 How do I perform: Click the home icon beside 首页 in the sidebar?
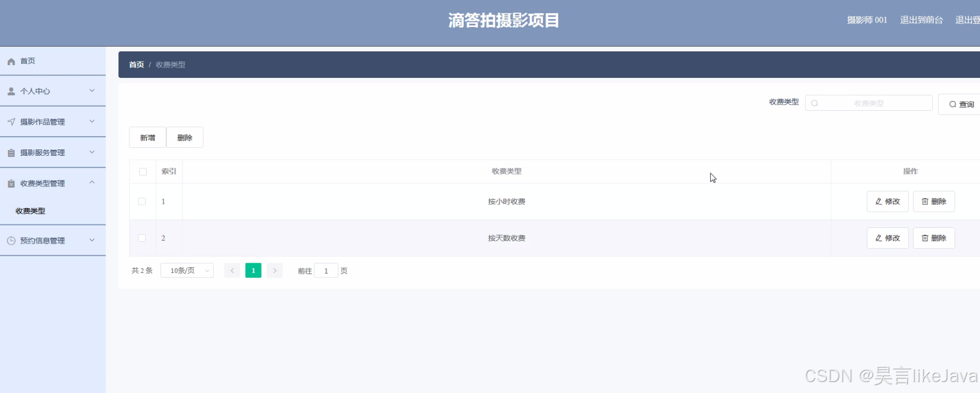[11, 61]
